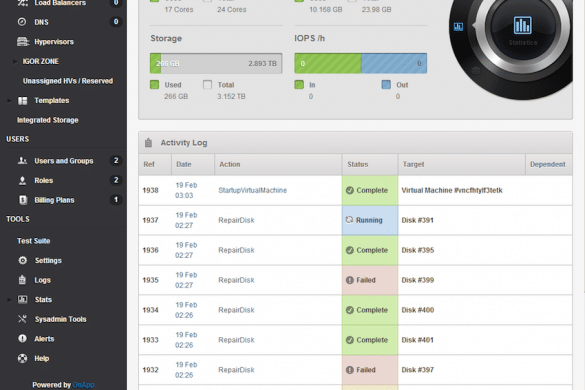Toggle the Storage Used legend checkbox

point(154,85)
